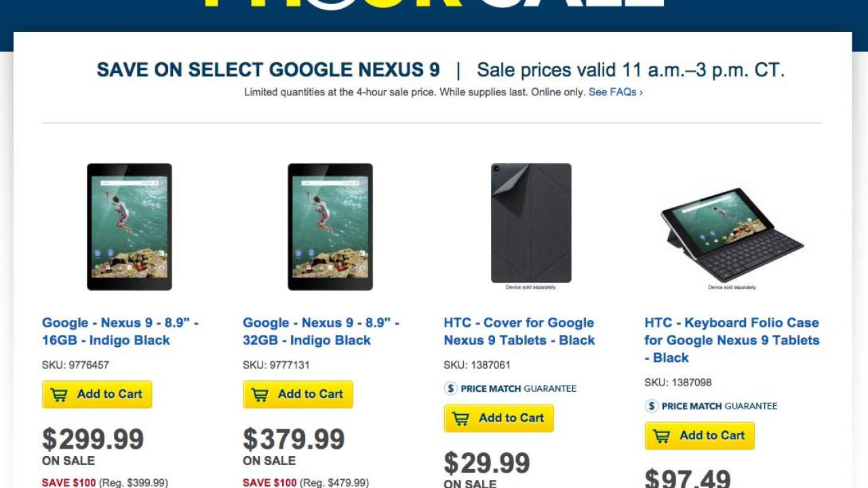Open the Nexus 9 32GB Indigo Black product title
The image size is (868, 488).
321,331
